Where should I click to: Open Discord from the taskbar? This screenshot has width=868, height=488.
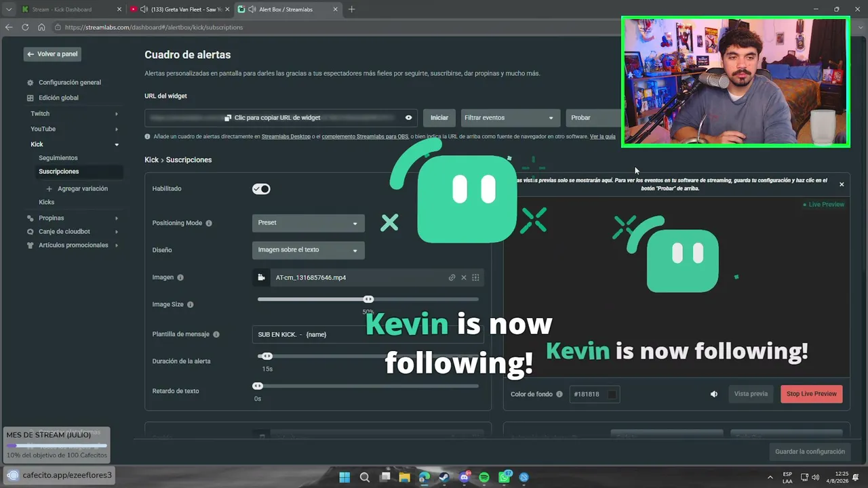click(x=465, y=477)
